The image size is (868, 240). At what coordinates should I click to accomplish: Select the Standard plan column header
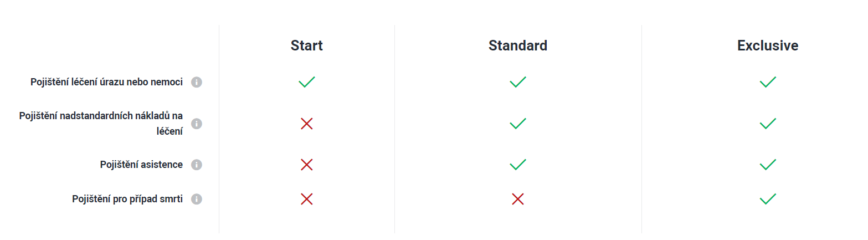[518, 45]
